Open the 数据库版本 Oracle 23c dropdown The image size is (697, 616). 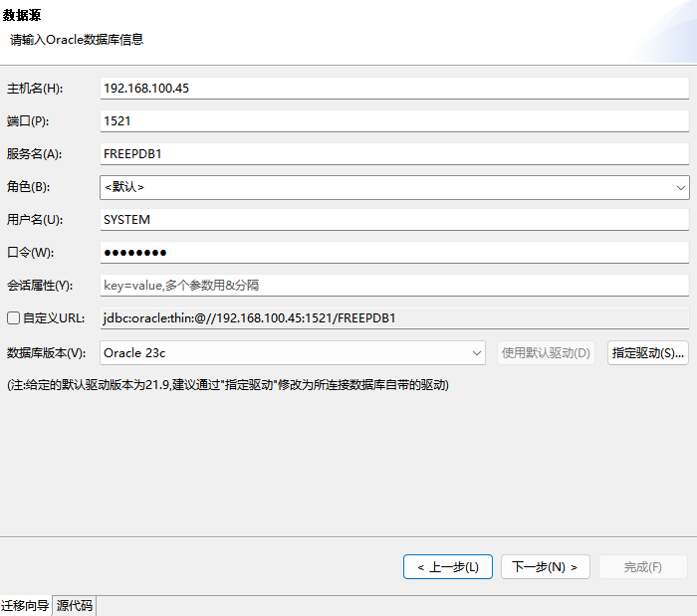pyautogui.click(x=293, y=353)
